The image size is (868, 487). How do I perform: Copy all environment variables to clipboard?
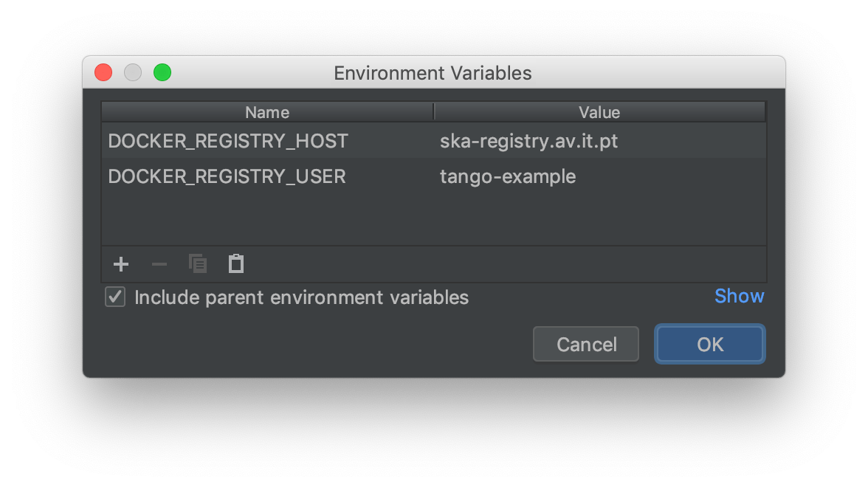(197, 263)
